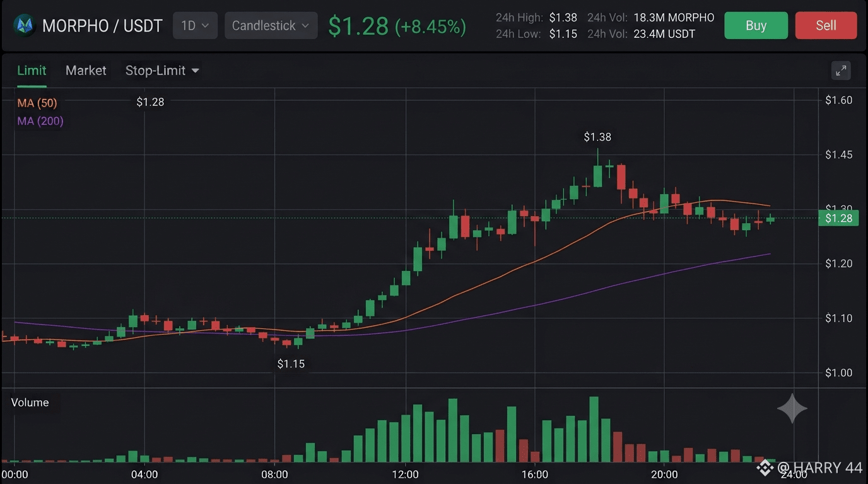Click the green $1.28 price axis tag
The height and width of the screenshot is (484, 868).
point(838,218)
